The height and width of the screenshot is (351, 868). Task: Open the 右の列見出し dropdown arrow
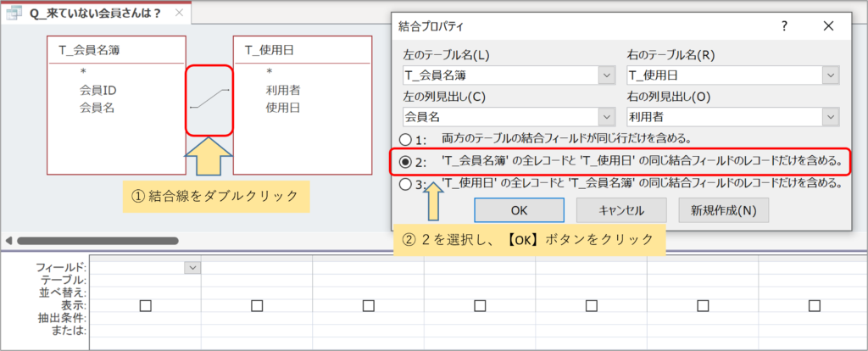[830, 117]
